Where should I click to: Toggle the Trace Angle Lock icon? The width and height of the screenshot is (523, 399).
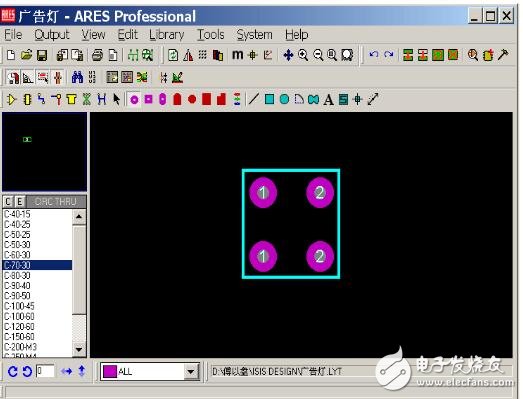click(x=28, y=78)
